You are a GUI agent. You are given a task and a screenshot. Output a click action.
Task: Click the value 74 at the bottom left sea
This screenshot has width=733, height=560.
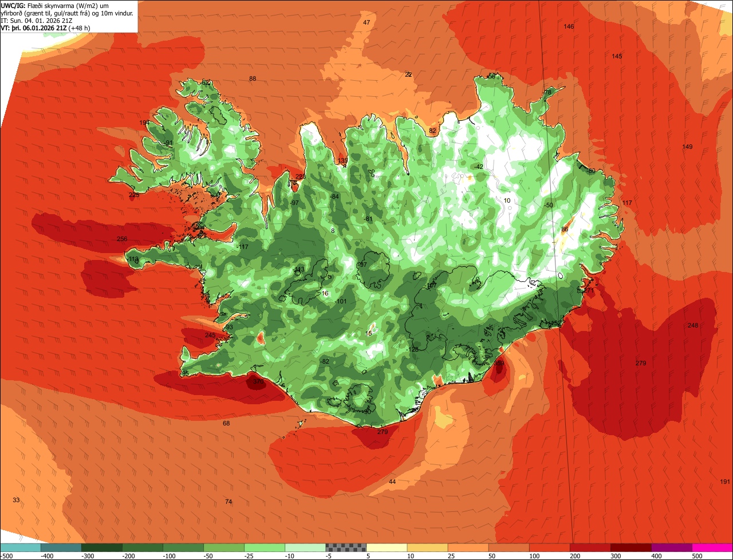coord(228,502)
